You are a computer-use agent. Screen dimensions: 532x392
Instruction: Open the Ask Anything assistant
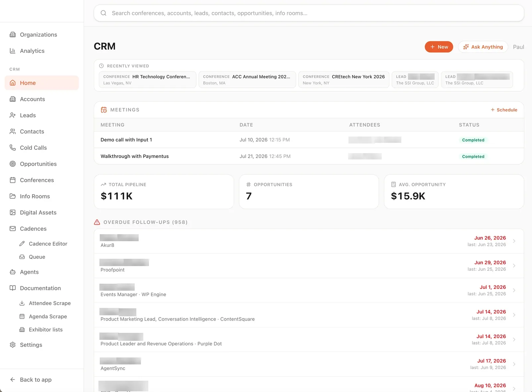(x=483, y=47)
